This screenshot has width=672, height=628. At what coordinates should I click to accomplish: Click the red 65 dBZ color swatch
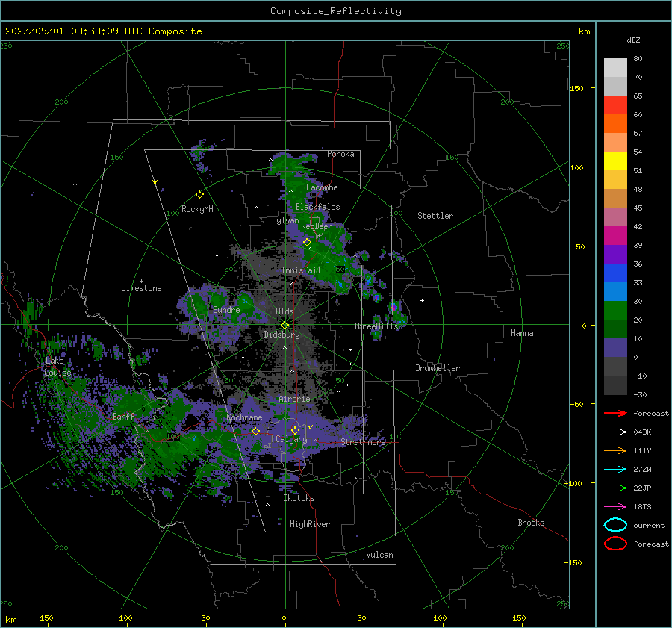(615, 105)
